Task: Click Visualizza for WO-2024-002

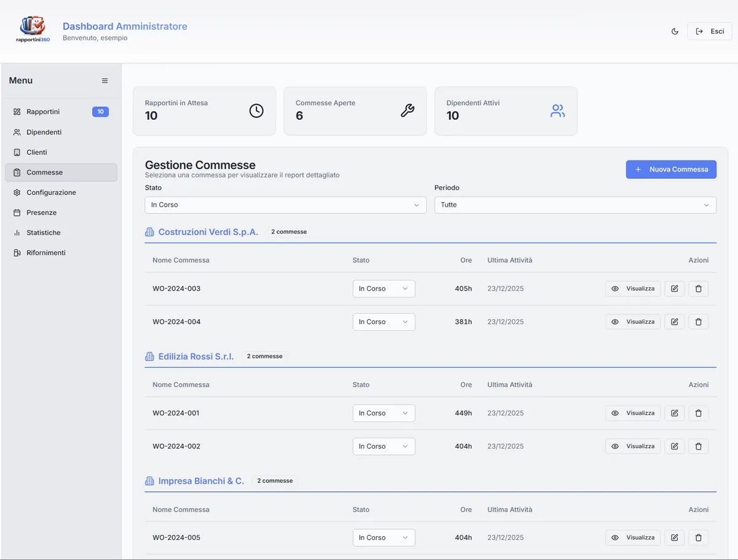Action: point(633,446)
